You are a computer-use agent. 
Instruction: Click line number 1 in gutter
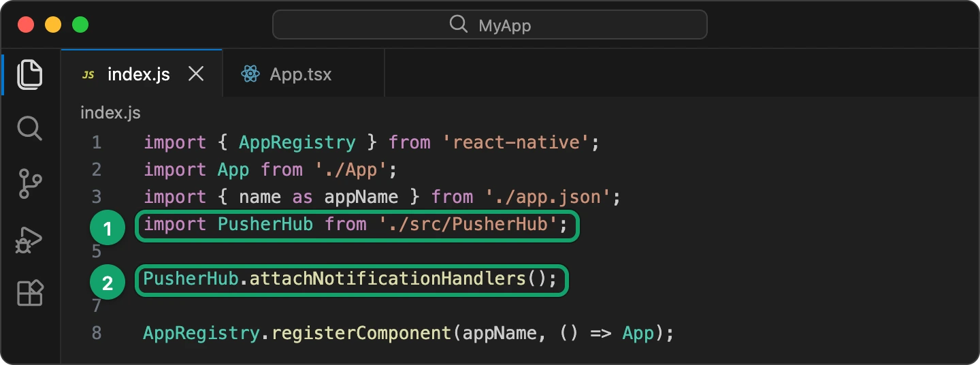[96, 142]
